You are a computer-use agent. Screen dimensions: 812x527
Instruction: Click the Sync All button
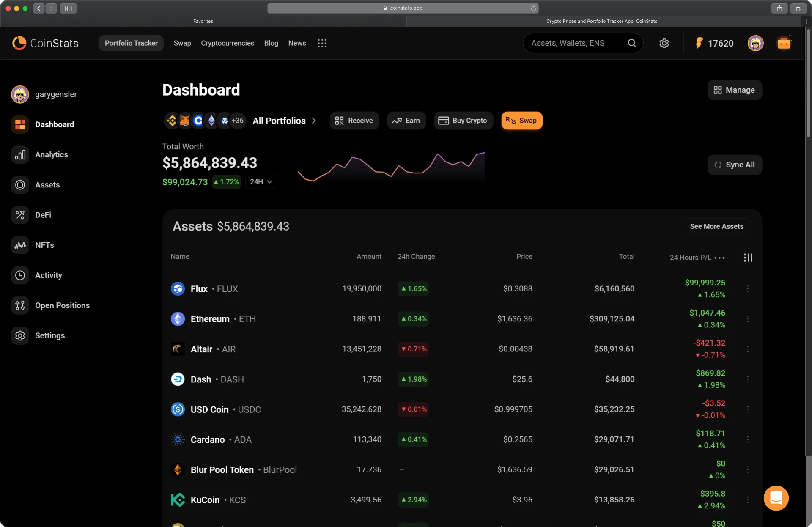tap(735, 165)
